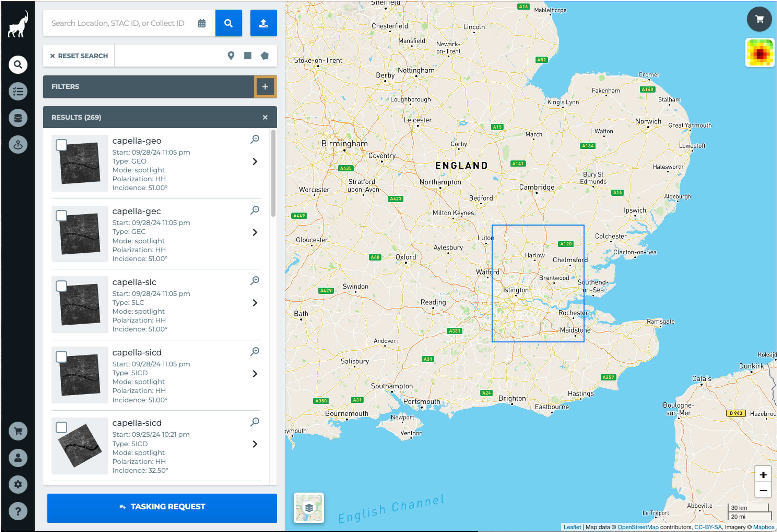The height and width of the screenshot is (532, 777).
Task: Click the capella-geo result title
Action: tap(137, 141)
